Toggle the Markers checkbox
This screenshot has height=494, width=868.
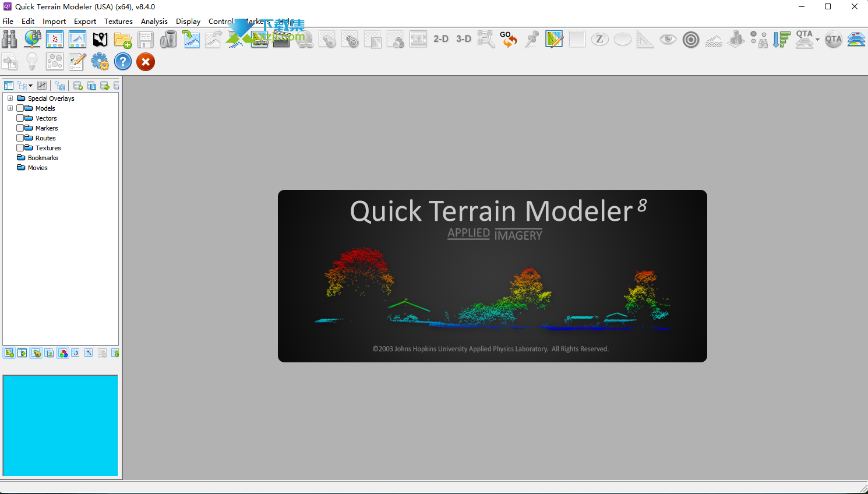[20, 128]
